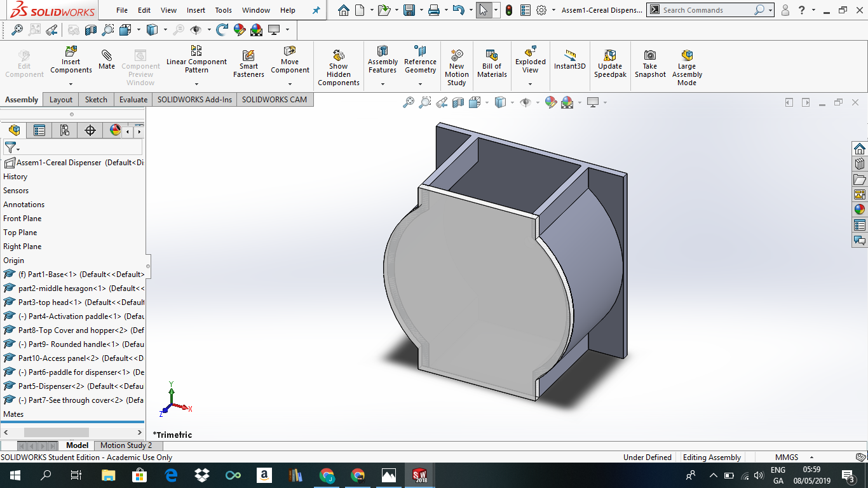The height and width of the screenshot is (488, 868).
Task: Expand the Insert Components dropdown arrow
Action: tap(71, 84)
